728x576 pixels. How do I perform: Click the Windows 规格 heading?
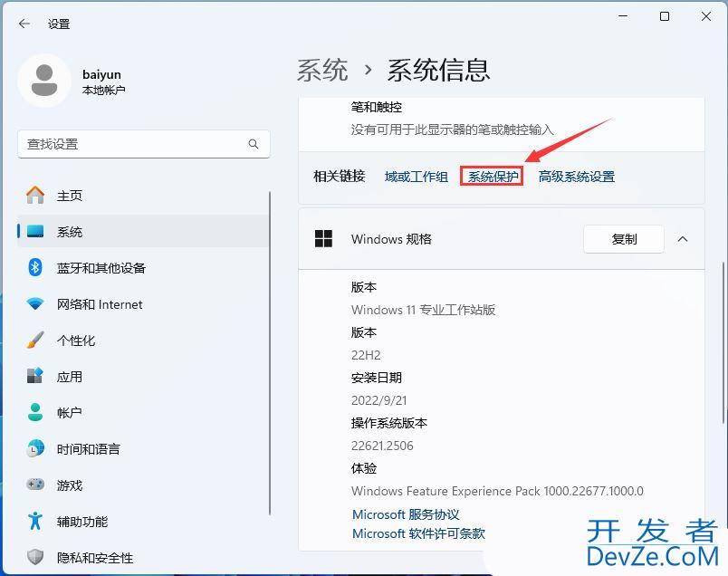point(391,239)
